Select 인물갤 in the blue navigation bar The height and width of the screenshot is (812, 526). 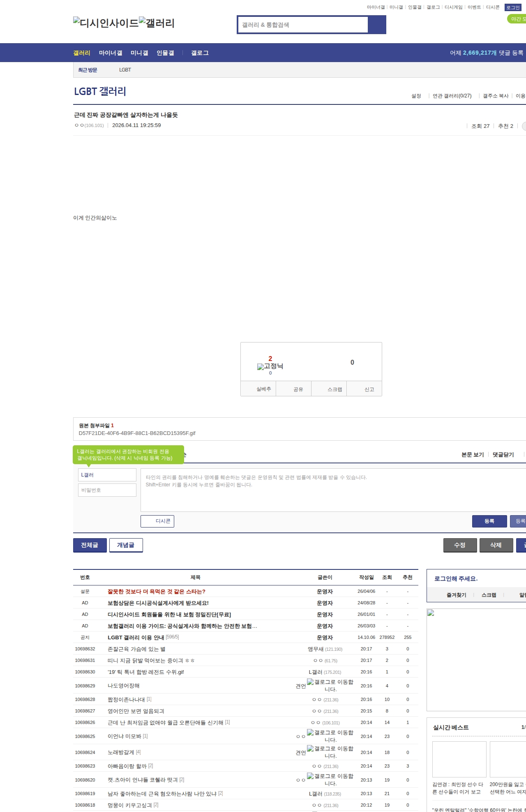(x=165, y=53)
